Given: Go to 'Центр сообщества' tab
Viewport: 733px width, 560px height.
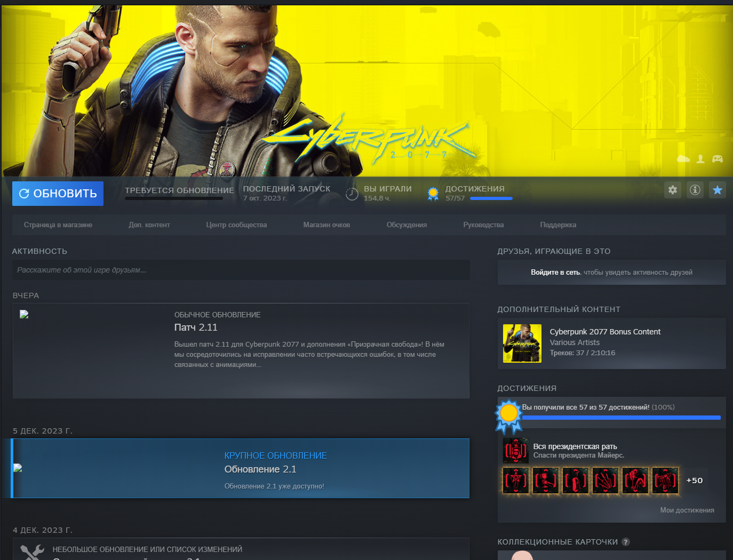Looking at the screenshot, I should 236,225.
